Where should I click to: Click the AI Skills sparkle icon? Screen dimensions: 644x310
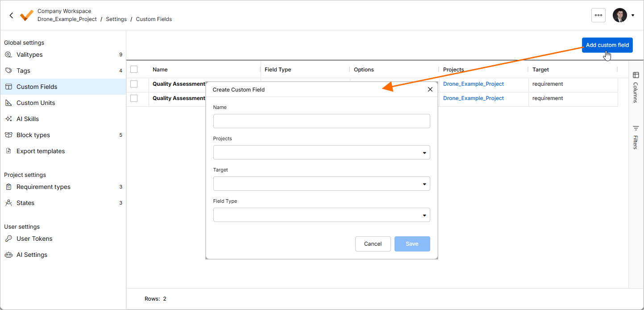(8, 119)
